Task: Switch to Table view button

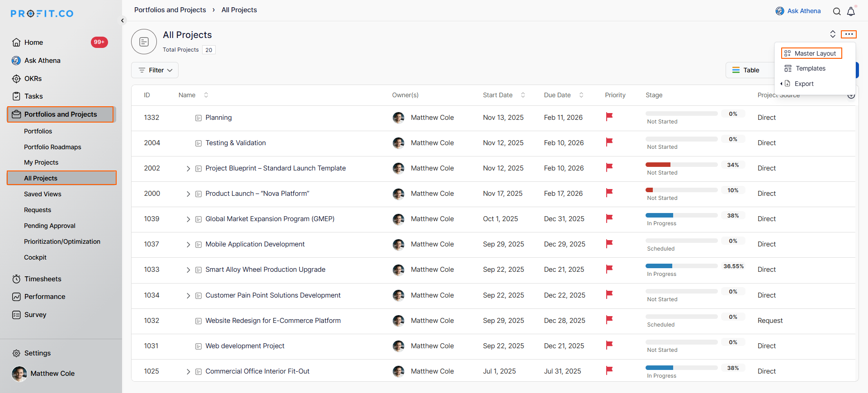Action: pos(746,70)
